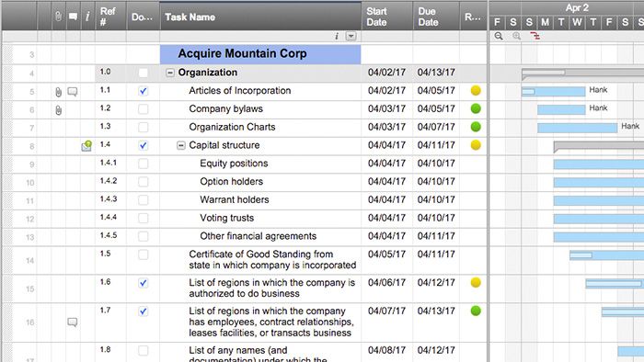Click green status ball for Organization Charts
Screen dimensions: 644x362
tap(476, 127)
